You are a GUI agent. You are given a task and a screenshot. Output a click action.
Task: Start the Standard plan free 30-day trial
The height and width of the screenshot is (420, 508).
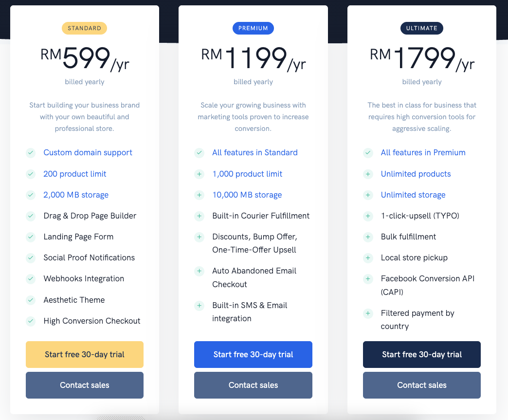point(85,354)
